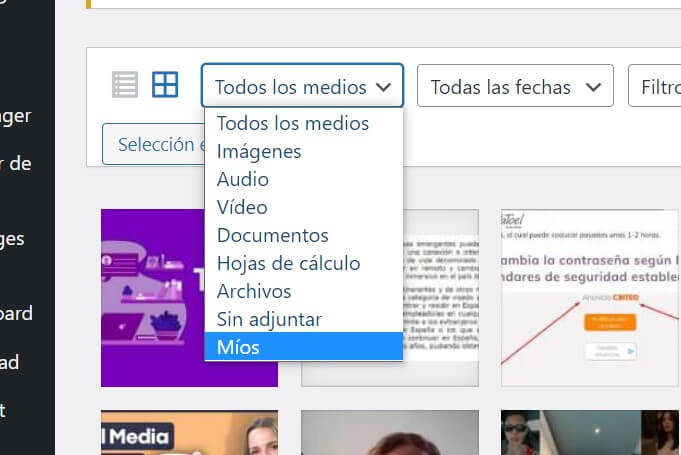681x455 pixels.
Task: Open the 'cambia la contraseña' screenshot thumbnail
Action: [x=590, y=298]
